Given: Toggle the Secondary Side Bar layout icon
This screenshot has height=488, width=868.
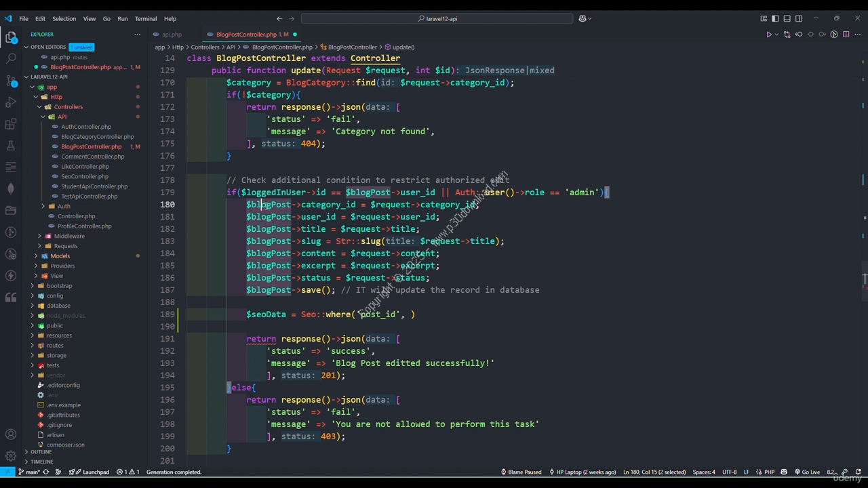Looking at the screenshot, I should [x=798, y=18].
